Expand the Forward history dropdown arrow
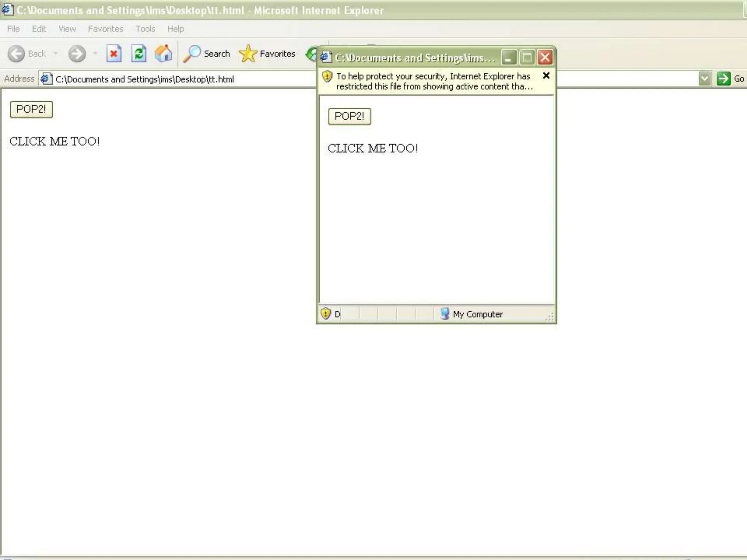This screenshot has height=560, width=747. tap(95, 54)
